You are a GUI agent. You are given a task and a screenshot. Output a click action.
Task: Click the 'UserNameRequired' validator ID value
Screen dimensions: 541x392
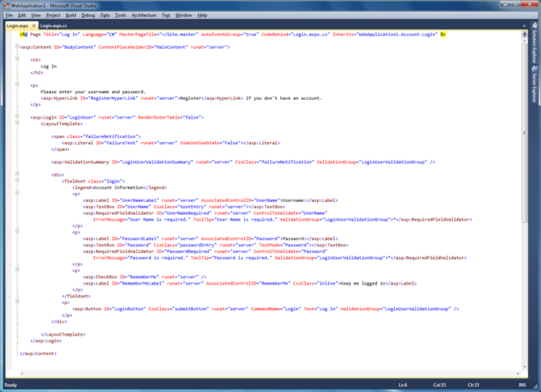(188, 213)
